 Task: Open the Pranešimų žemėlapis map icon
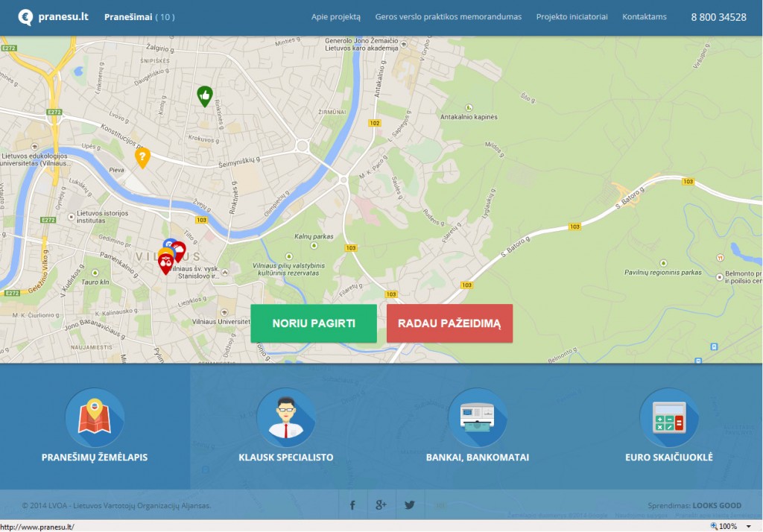coord(95,417)
